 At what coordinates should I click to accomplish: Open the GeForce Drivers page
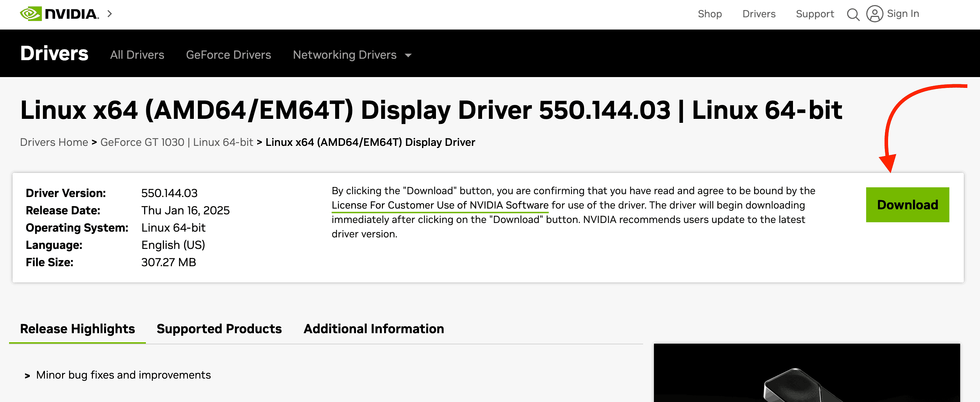[228, 54]
